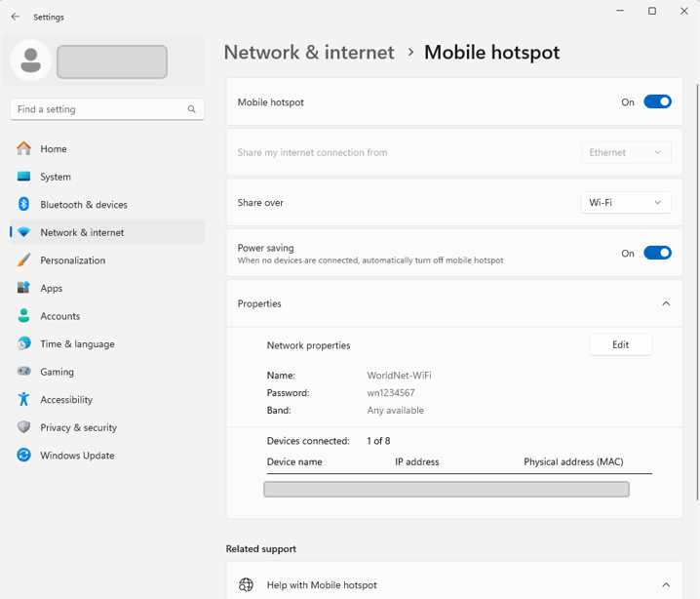This screenshot has height=599, width=700.
Task: Open the Accounts settings page
Action: 59,316
